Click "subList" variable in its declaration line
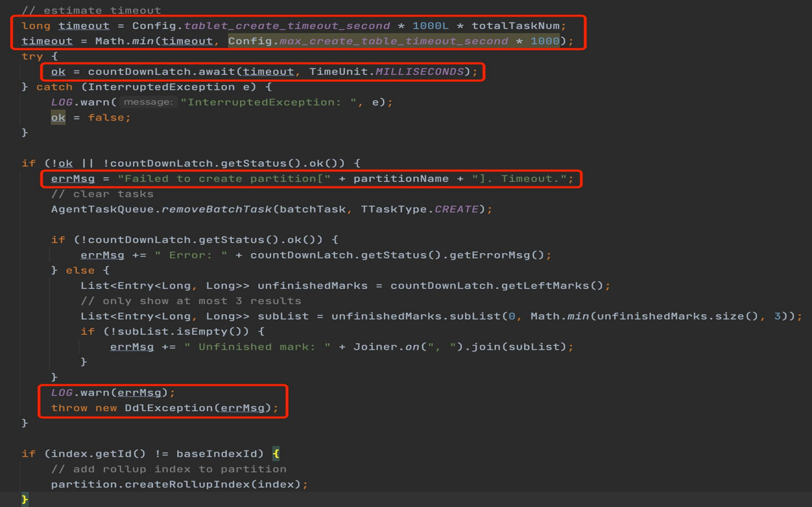 coord(283,316)
